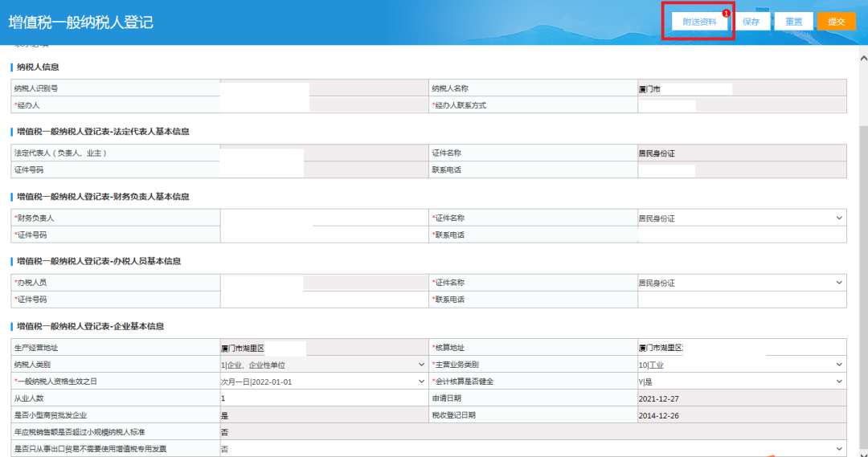The image size is (868, 457).
Task: Click the 财务负责人 name input field
Action: (x=324, y=218)
